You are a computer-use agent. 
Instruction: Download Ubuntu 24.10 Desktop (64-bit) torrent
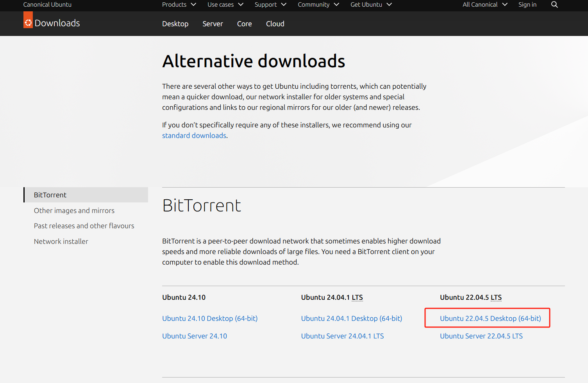click(210, 319)
